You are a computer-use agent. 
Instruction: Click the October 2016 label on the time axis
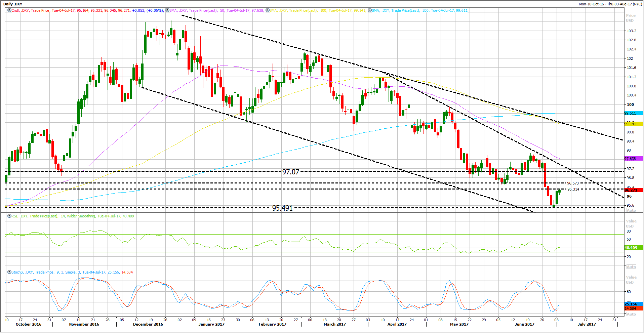click(29, 324)
